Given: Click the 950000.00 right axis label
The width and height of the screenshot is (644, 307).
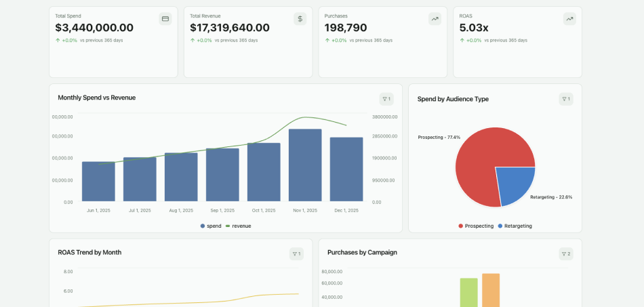Looking at the screenshot, I should tap(384, 180).
